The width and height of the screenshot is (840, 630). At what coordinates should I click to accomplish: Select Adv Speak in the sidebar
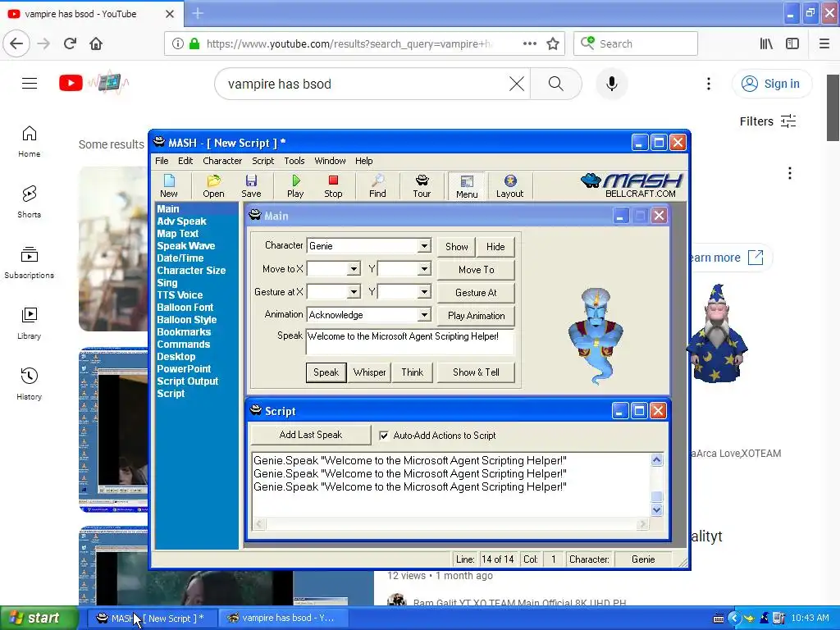point(181,221)
